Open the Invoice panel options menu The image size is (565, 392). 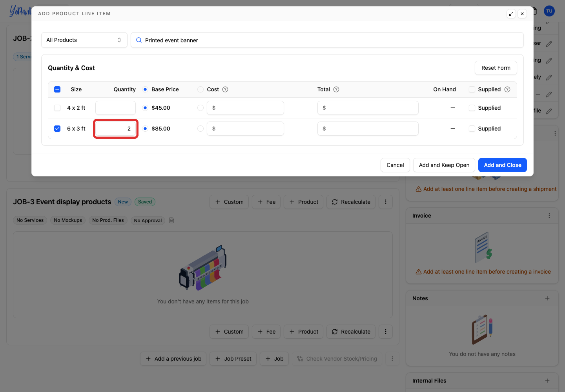tap(549, 216)
